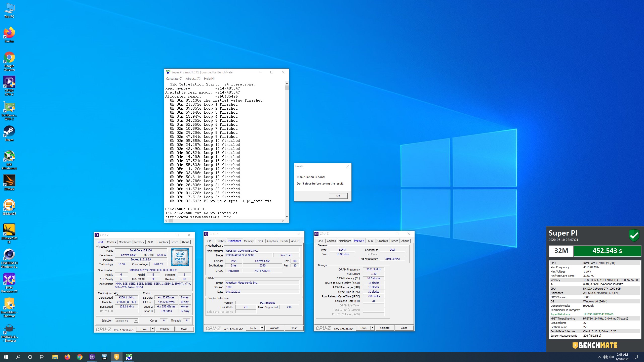Viewport: 644px width, 362px height.
Task: Switch to Super PI taskbar button
Action: coord(129,357)
